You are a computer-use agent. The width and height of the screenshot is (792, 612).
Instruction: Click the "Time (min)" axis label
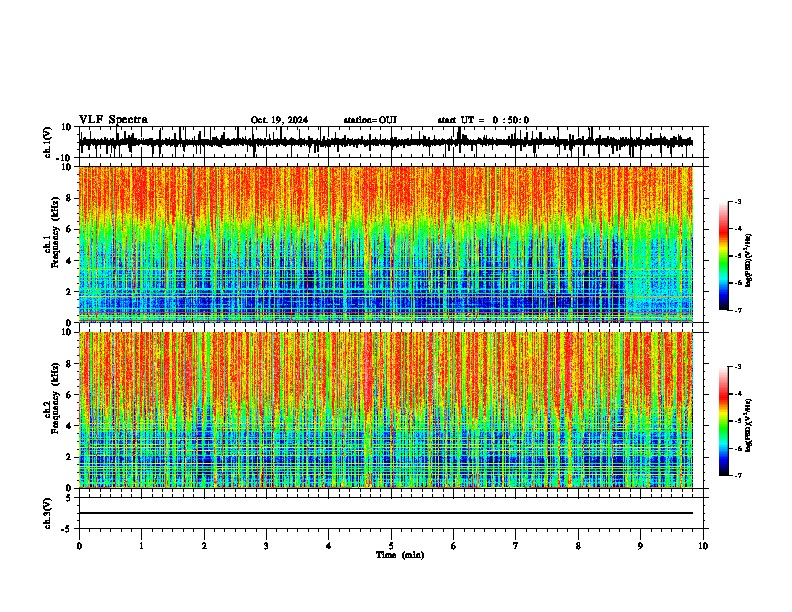click(x=400, y=555)
